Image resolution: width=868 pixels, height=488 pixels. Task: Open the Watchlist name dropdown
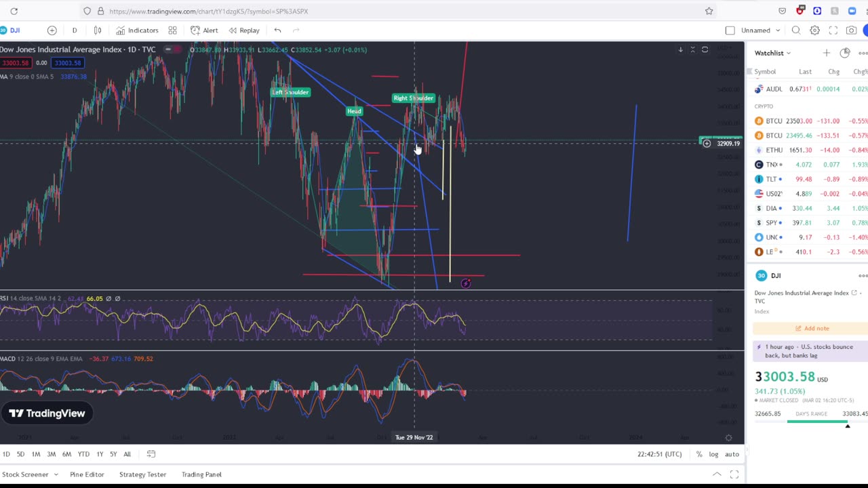[773, 53]
